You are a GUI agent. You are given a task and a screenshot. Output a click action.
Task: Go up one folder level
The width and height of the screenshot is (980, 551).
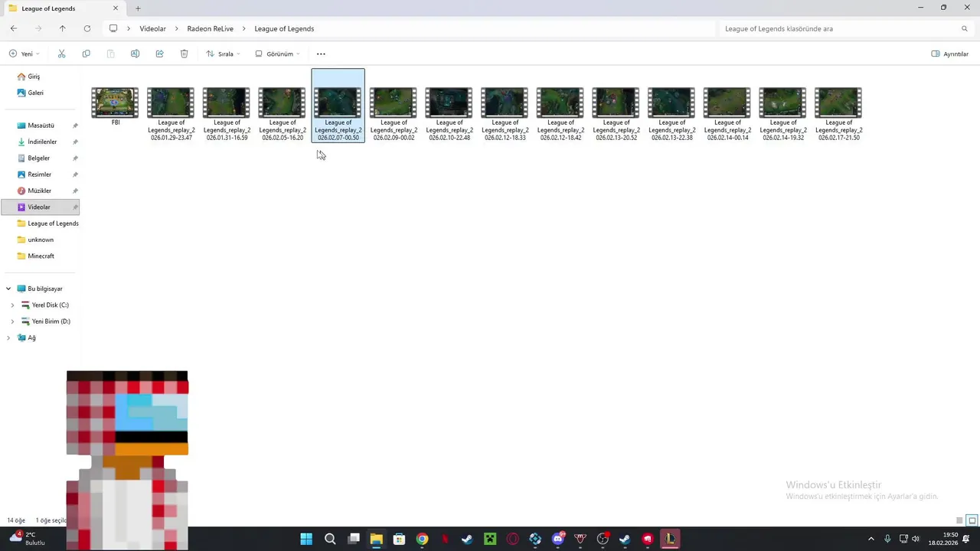(63, 28)
